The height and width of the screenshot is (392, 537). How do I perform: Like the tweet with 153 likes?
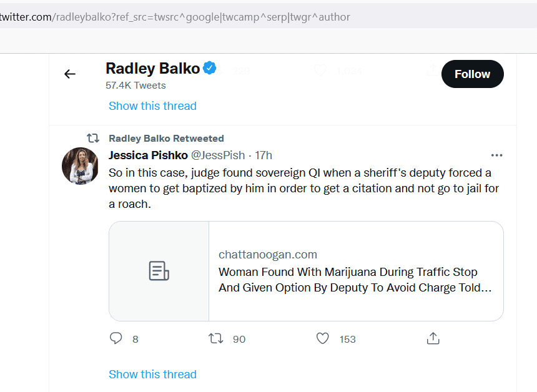click(323, 338)
